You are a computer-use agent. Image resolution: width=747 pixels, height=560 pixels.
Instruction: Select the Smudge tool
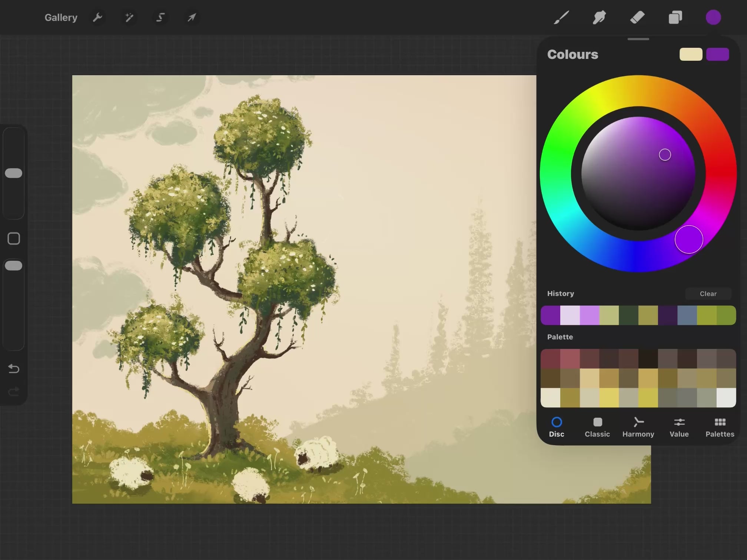599,17
